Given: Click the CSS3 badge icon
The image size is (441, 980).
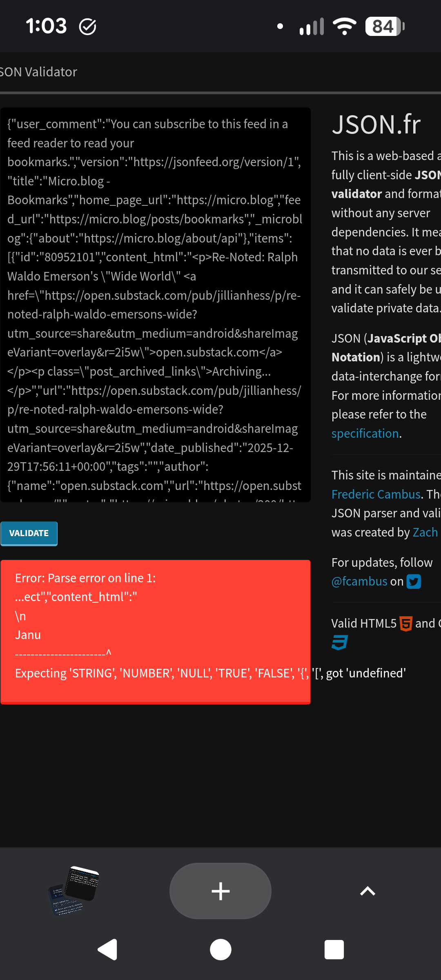Looking at the screenshot, I should [x=339, y=642].
